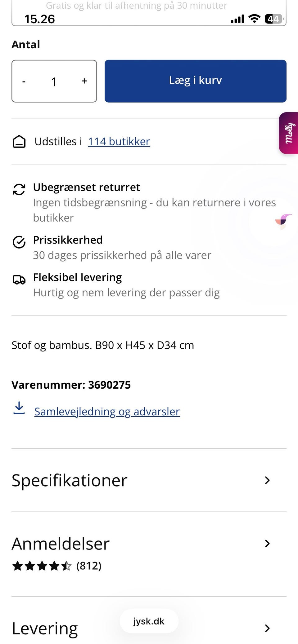The image size is (298, 644).
Task: Click the Prissikkerhed checkmark icon
Action: click(x=19, y=242)
